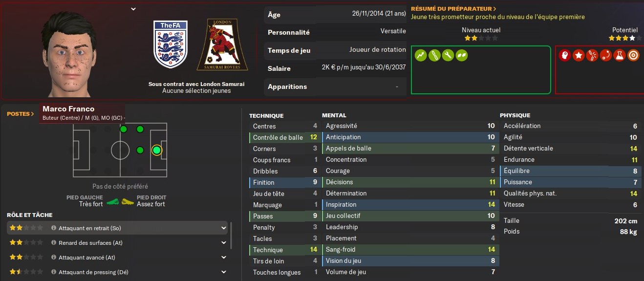
Task: Click the role list scrollbar
Action: (x=231, y=235)
